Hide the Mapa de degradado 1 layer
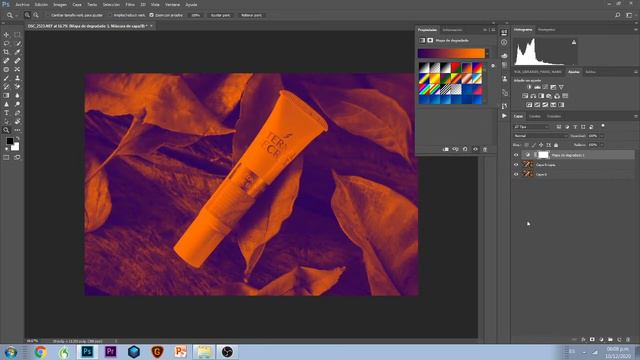Image resolution: width=640 pixels, height=360 pixels. [516, 155]
